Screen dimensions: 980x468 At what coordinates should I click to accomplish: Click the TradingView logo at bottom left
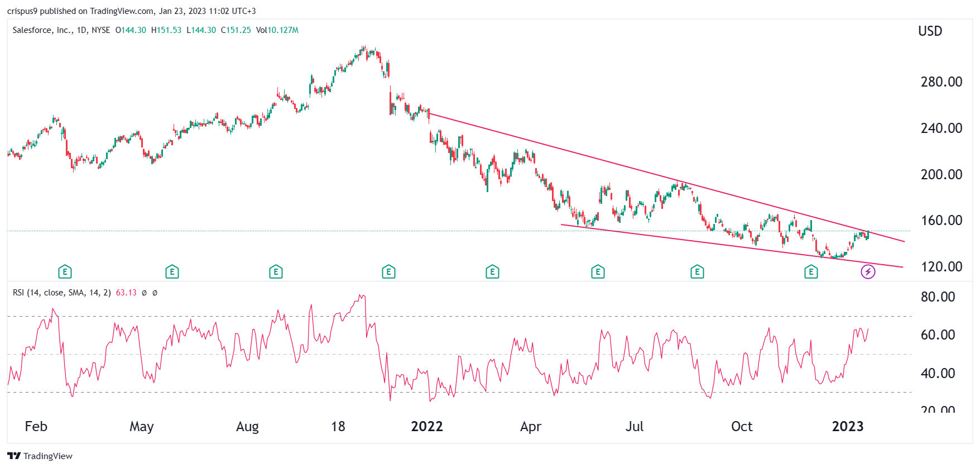40,456
